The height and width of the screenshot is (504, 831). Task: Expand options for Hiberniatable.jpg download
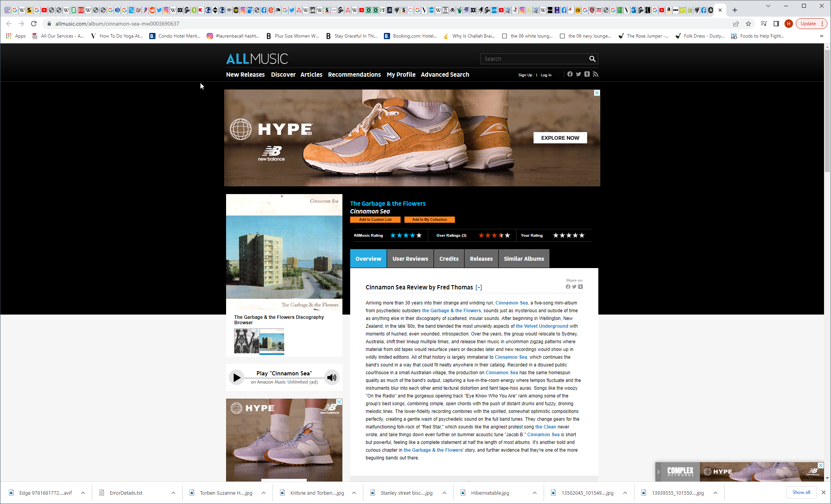coord(535,493)
